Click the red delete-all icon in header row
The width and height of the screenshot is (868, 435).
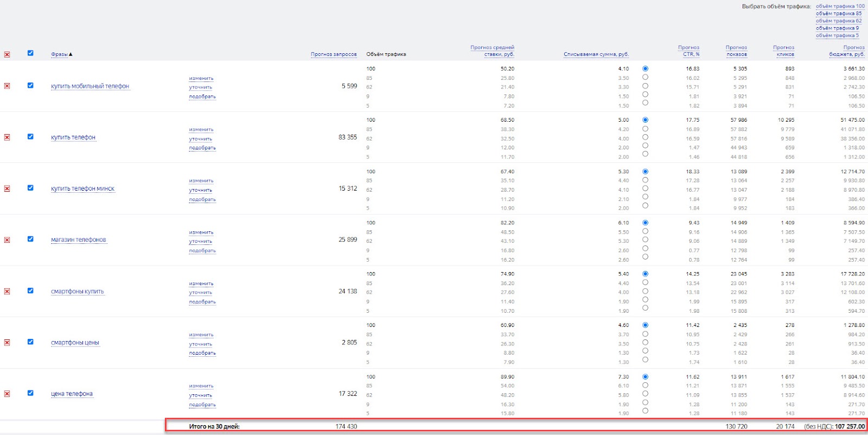(x=7, y=54)
